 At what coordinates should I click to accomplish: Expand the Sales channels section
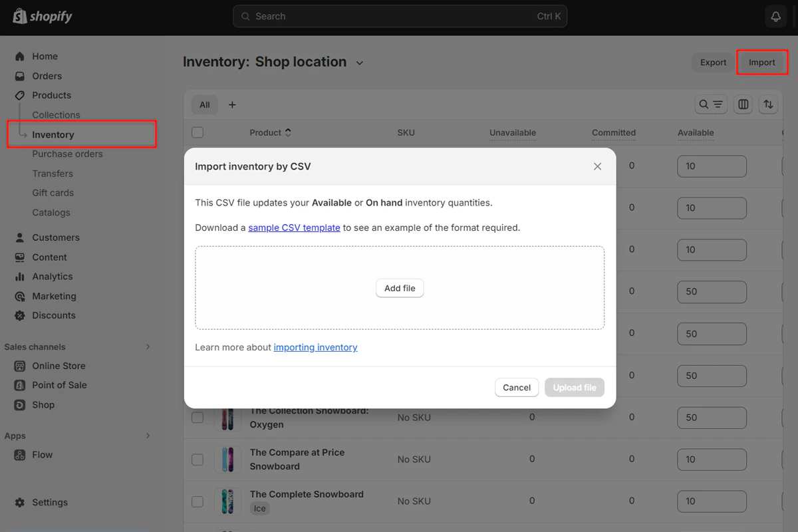coord(148,346)
